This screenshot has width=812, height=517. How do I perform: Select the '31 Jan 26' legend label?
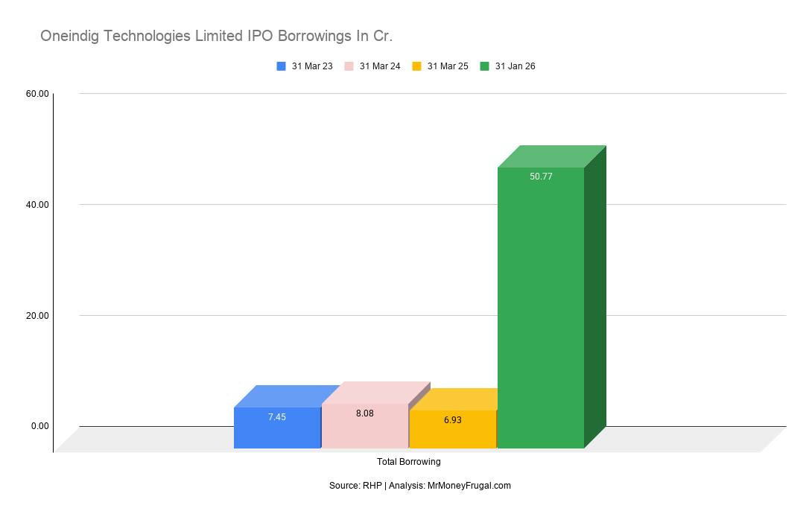point(516,66)
